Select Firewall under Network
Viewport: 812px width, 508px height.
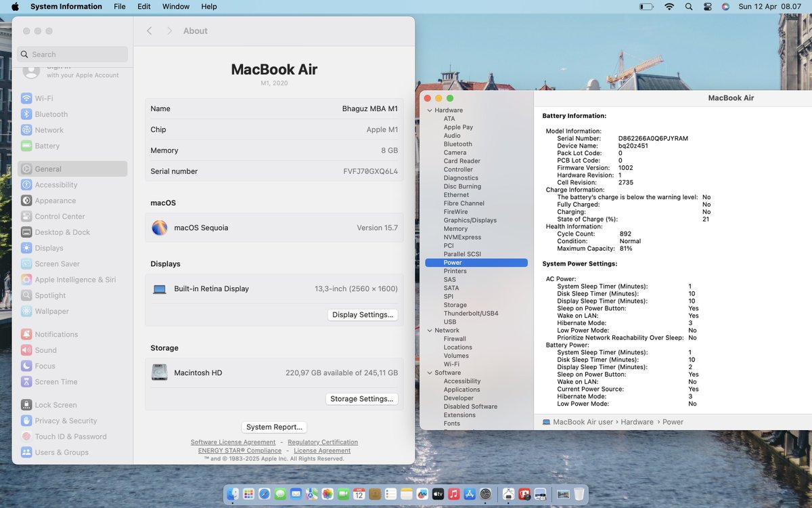(455, 339)
